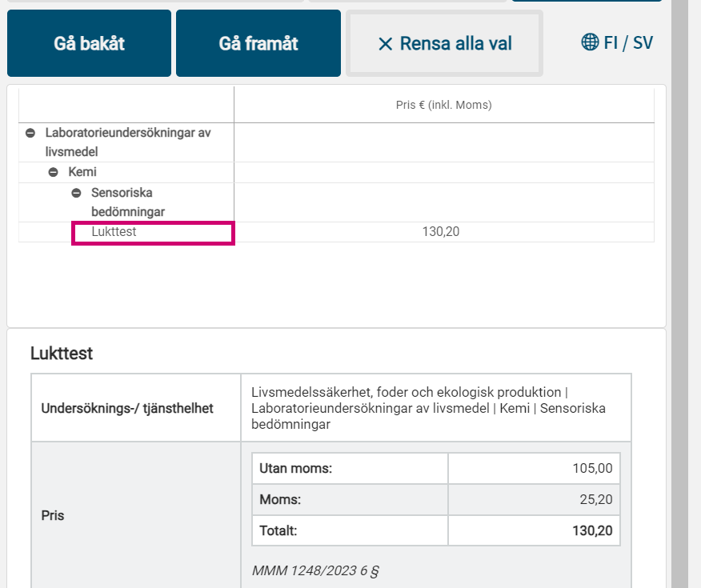This screenshot has width=701, height=588.
Task: Click the Lukttest detail heading
Action: coord(63,353)
